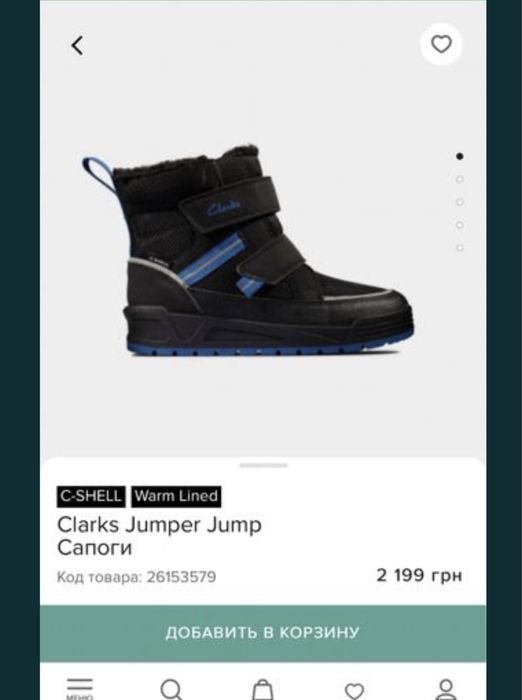Open the user profile icon
Screen dimensions: 522x700
(446, 690)
